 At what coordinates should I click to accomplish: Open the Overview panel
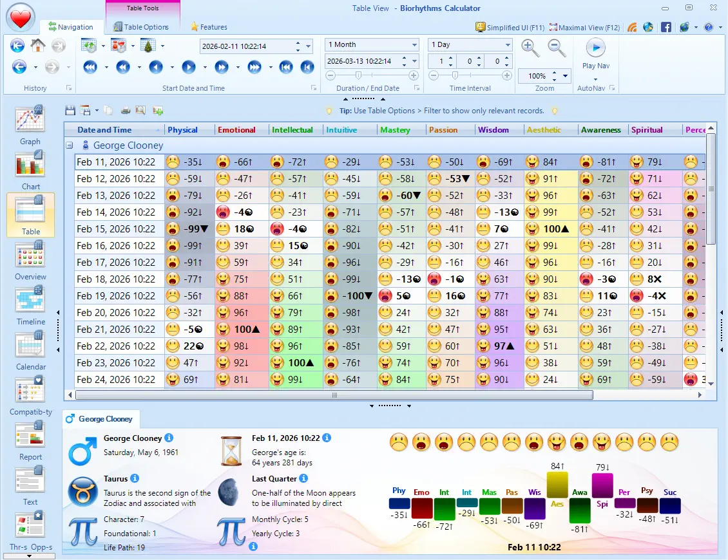(x=29, y=259)
